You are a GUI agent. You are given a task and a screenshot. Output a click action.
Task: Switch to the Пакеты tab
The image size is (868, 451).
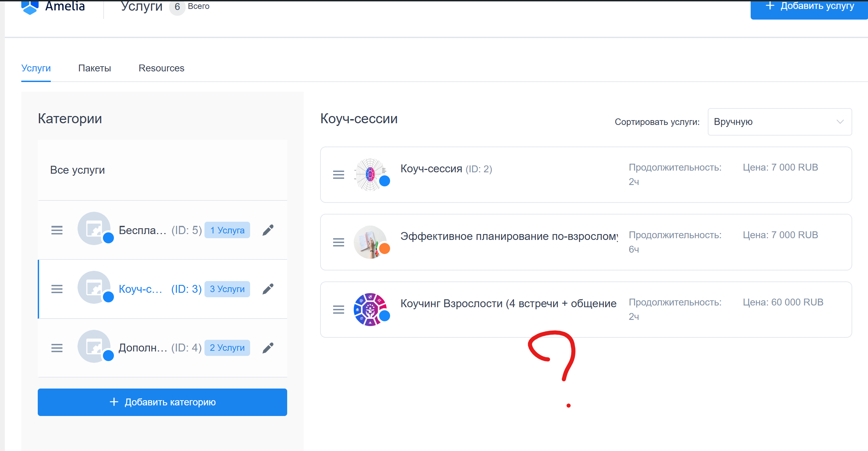(95, 68)
